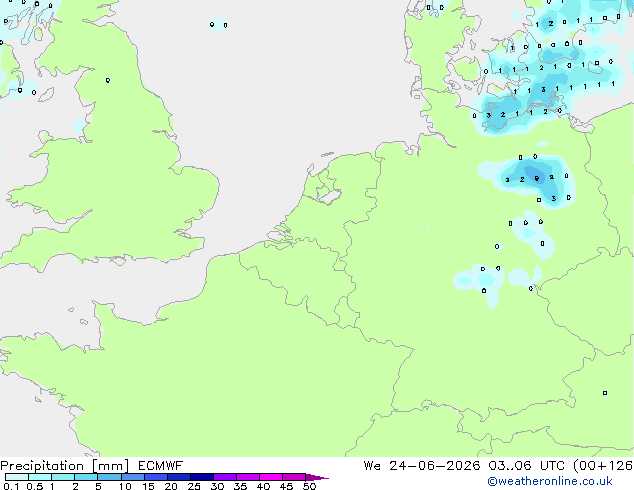
Task: Select the 5–10 mm legend color swatch
Action: tap(109, 477)
